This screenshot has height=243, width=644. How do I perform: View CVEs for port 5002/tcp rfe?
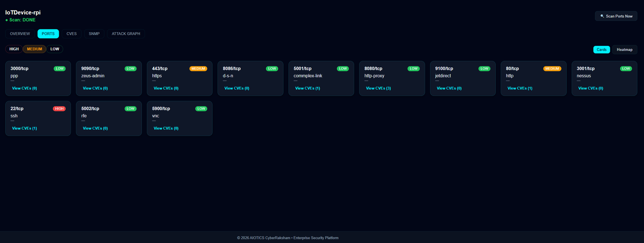click(x=95, y=128)
